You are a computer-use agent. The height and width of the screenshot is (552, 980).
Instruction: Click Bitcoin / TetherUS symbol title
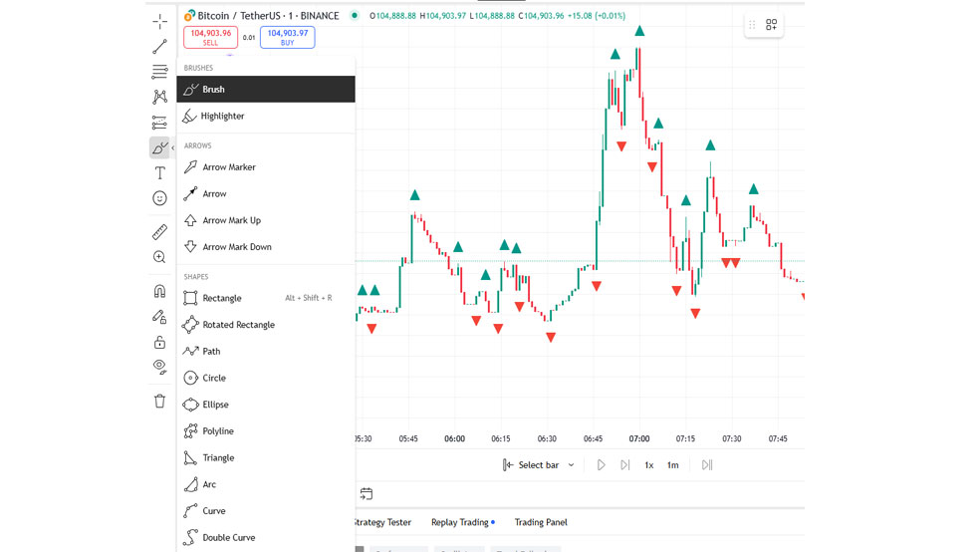point(268,16)
